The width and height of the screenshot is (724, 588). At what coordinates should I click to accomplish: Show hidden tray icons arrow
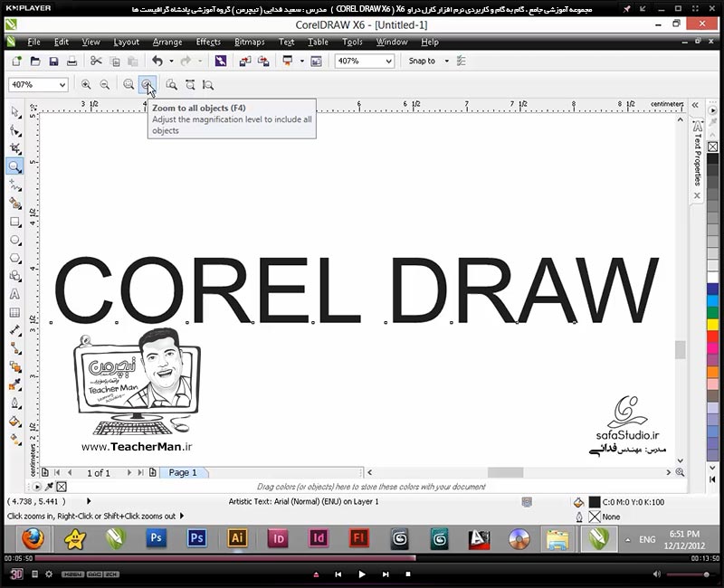pos(627,539)
